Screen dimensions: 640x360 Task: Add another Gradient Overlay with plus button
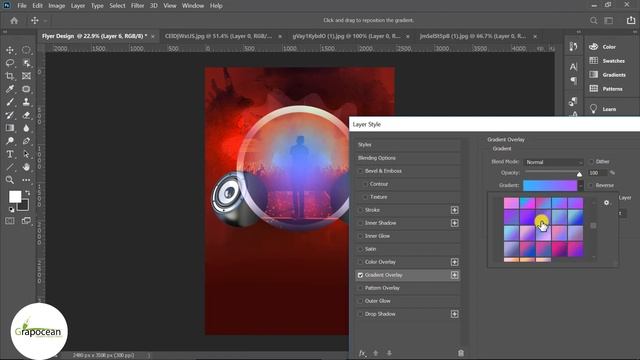tap(454, 275)
